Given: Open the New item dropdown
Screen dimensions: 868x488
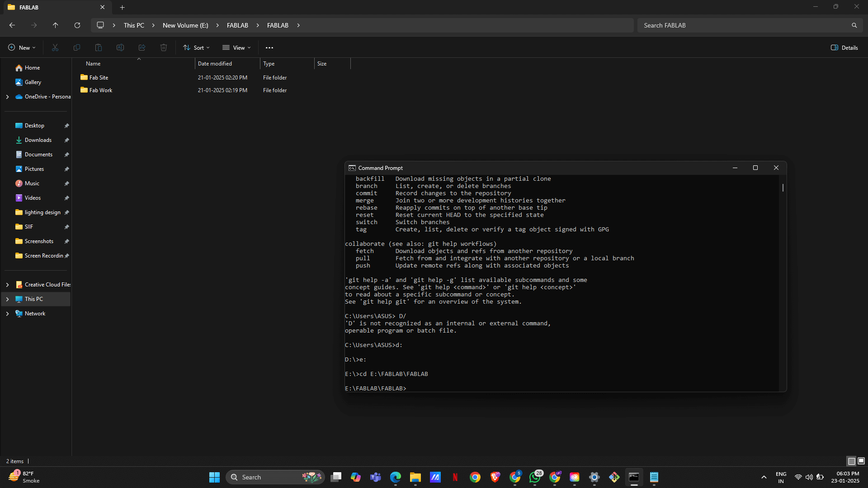Looking at the screenshot, I should (22, 47).
